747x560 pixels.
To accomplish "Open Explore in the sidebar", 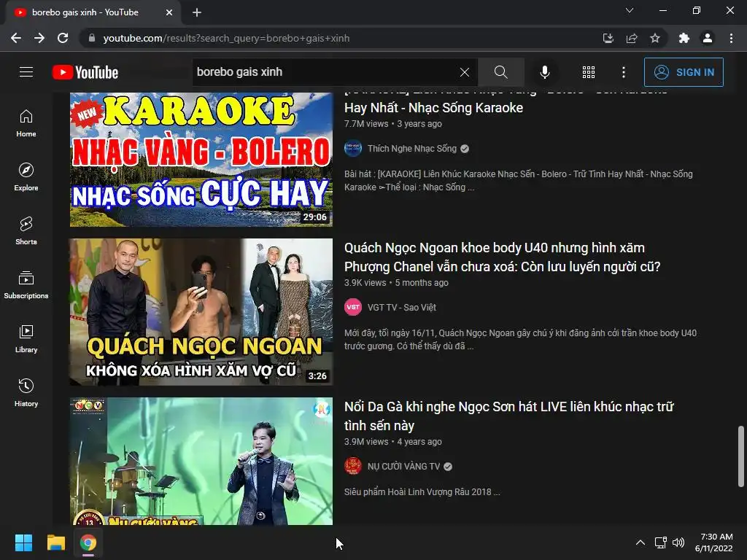I will tap(26, 176).
